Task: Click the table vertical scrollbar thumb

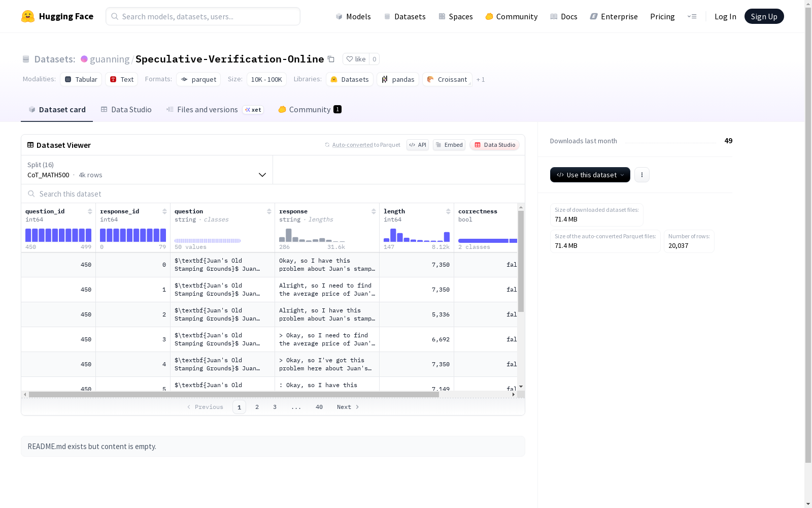Action: tap(521, 261)
